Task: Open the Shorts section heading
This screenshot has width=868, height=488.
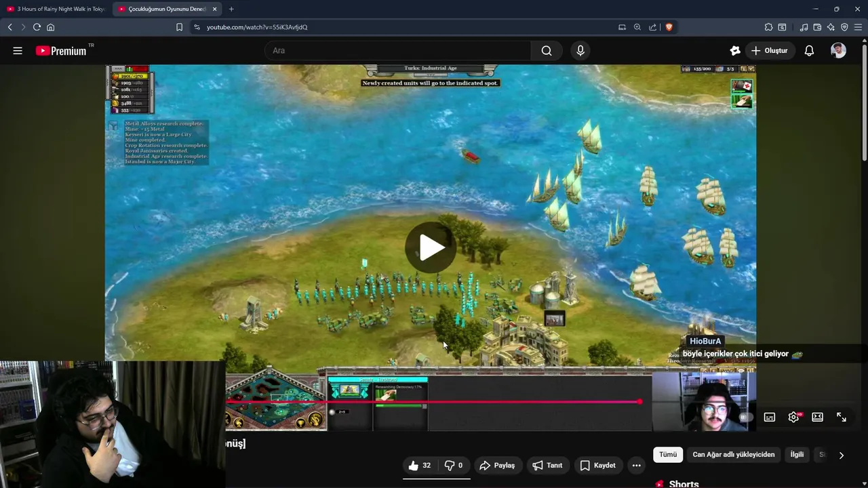Action: coord(684,484)
